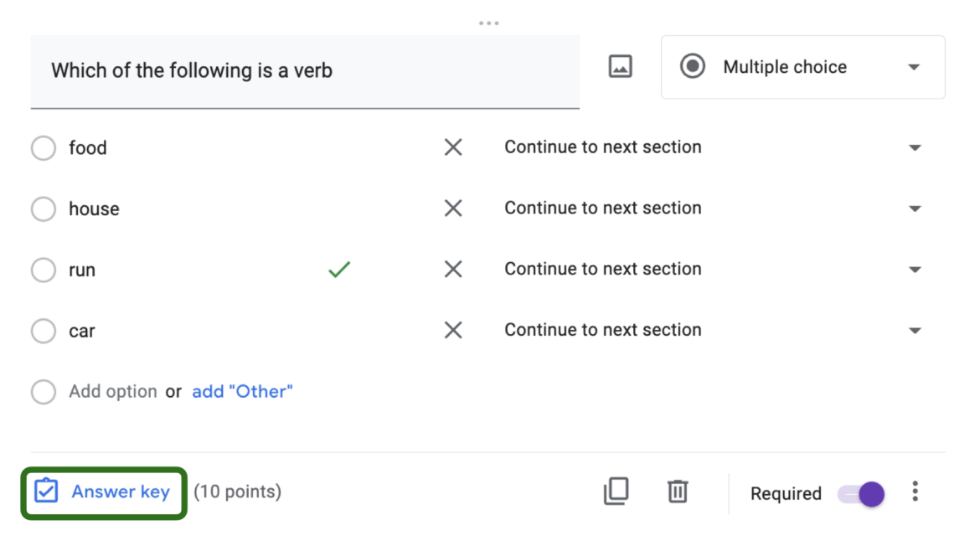The width and height of the screenshot is (980, 551).
Task: Click 'Add option' placeholder text
Action: [x=113, y=392]
